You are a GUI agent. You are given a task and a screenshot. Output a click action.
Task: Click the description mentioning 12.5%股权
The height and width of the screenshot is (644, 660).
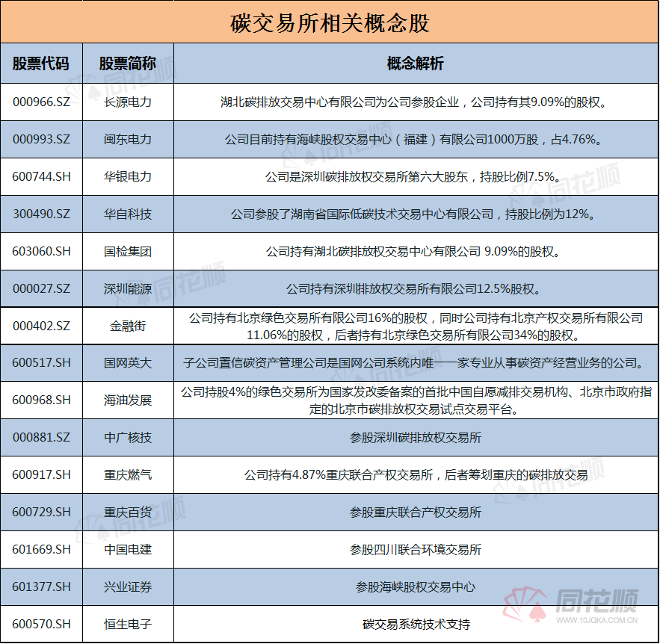tap(416, 289)
